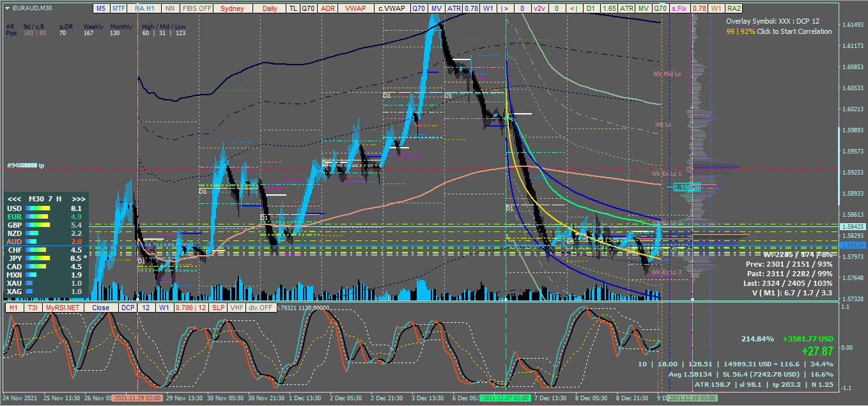Select EUR row in currency strength meter
This screenshot has height=406, width=868.
(x=45, y=217)
